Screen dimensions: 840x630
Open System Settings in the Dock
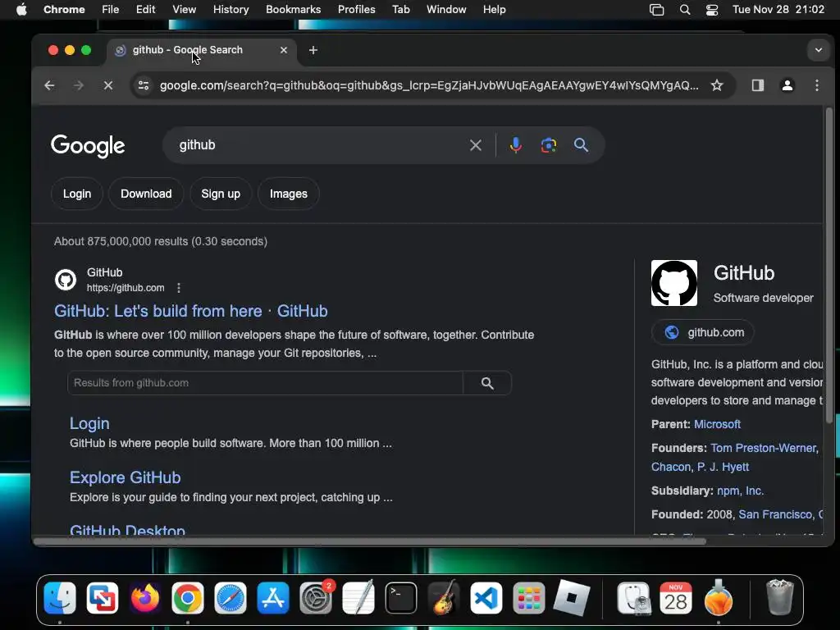[x=316, y=598]
